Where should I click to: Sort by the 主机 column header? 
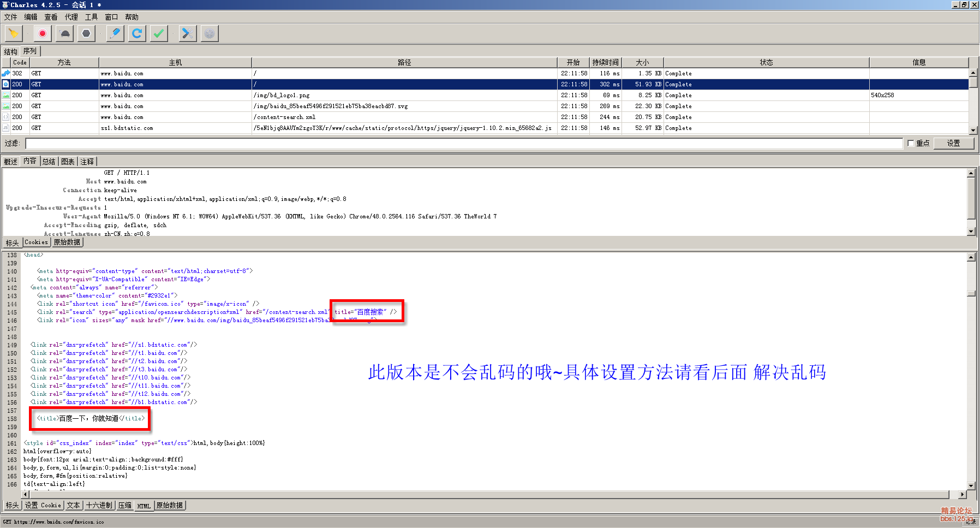tap(175, 62)
